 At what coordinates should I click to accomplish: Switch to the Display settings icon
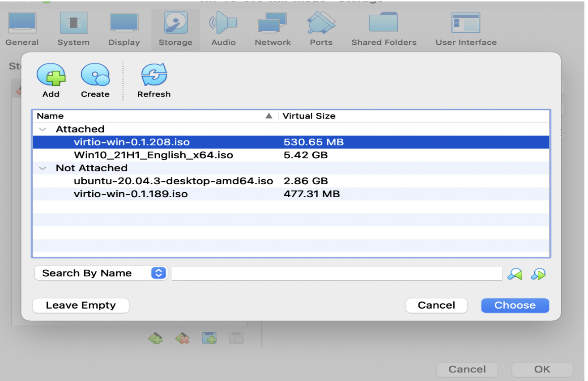(124, 28)
